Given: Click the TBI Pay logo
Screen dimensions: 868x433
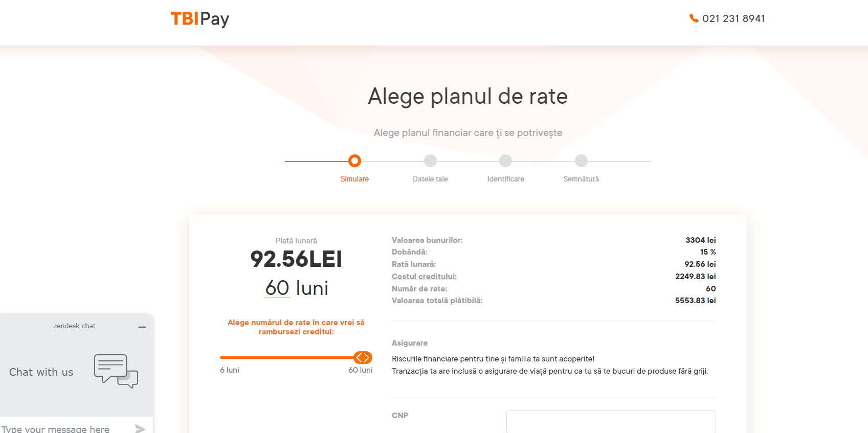Looking at the screenshot, I should 199,18.
